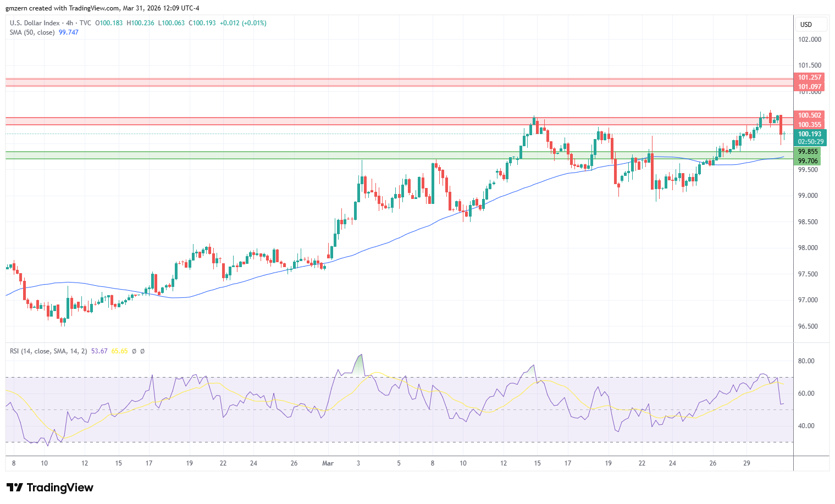Click the 29 date label on time axis
The height and width of the screenshot is (504, 835).
(x=747, y=463)
